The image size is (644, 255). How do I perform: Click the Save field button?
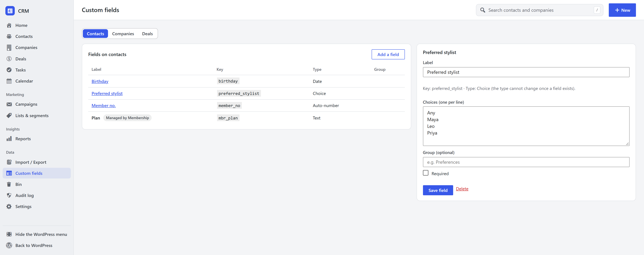point(438,190)
